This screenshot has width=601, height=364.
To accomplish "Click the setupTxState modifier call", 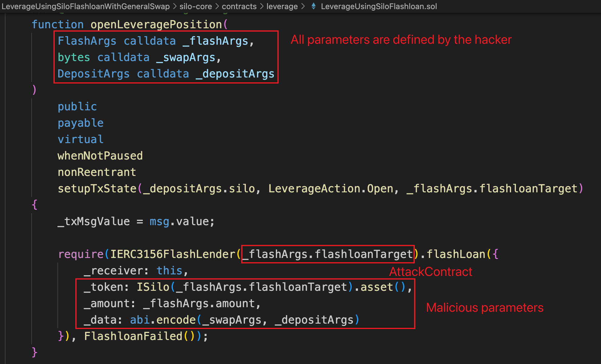I will coord(97,189).
